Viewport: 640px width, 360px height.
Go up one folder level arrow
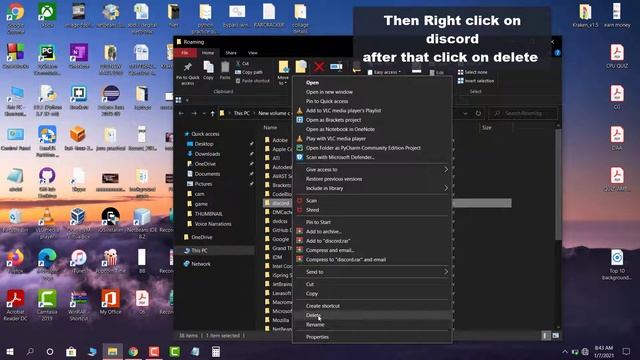click(212, 113)
